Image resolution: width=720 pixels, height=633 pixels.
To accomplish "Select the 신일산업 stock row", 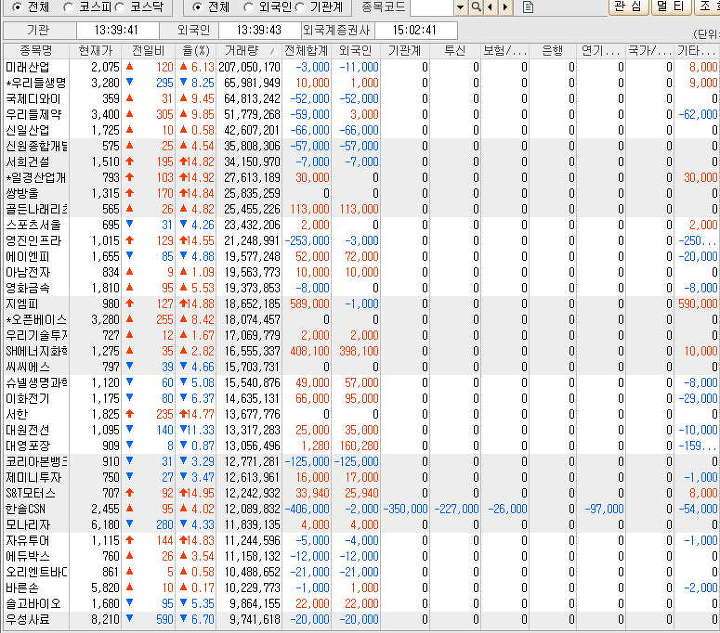I will (x=360, y=130).
